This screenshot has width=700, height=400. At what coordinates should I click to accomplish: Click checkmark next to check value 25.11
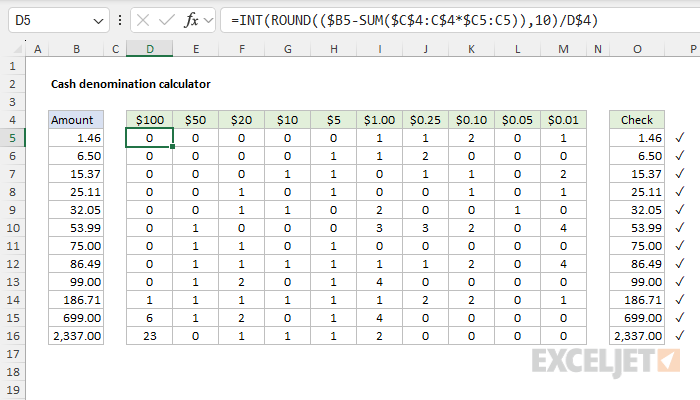point(679,192)
